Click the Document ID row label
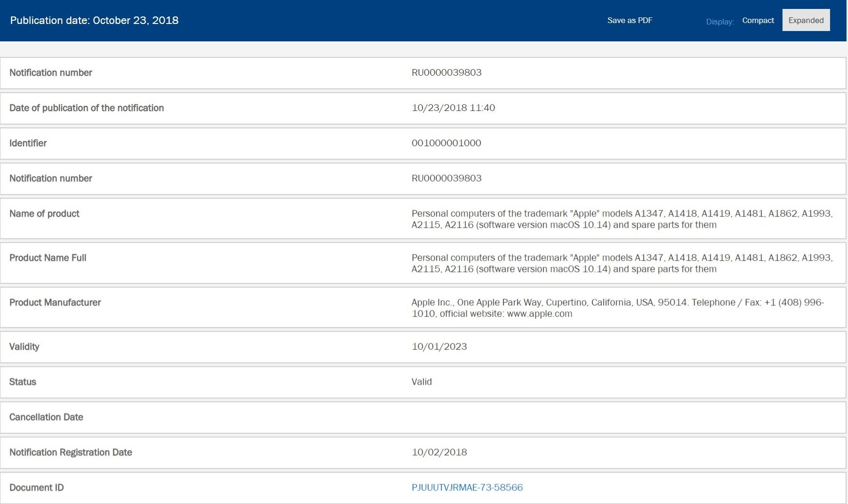This screenshot has height=504, width=848. [36, 488]
